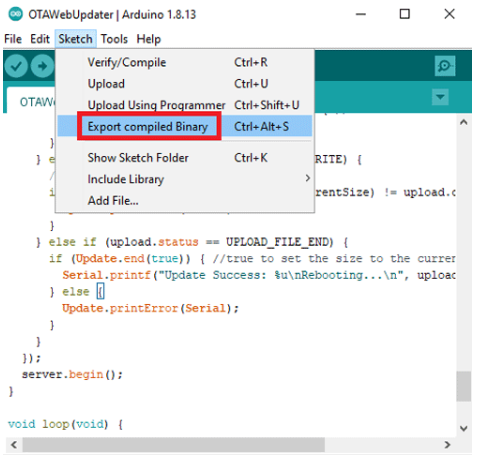Choose Upload in the Sketch menu

(185, 84)
